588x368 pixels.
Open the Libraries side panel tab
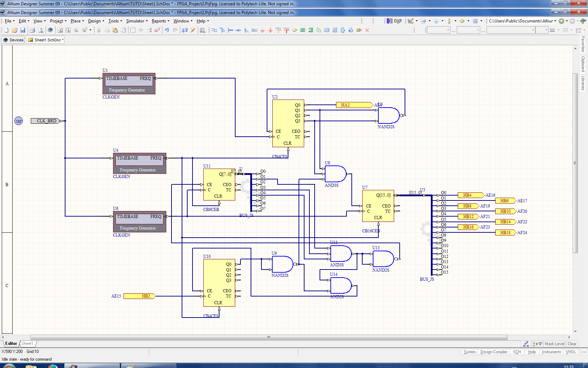tap(583, 83)
